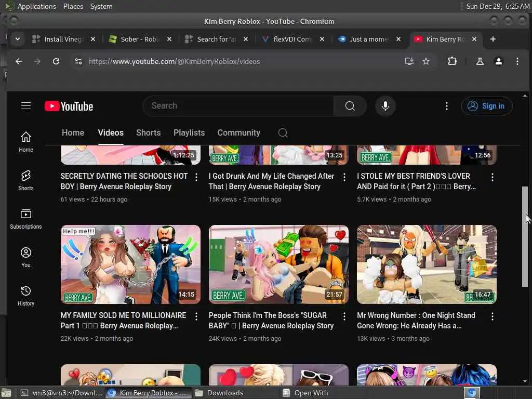Play the 21:57 sugar baby thumbnail
The height and width of the screenshot is (399, 532).
278,264
